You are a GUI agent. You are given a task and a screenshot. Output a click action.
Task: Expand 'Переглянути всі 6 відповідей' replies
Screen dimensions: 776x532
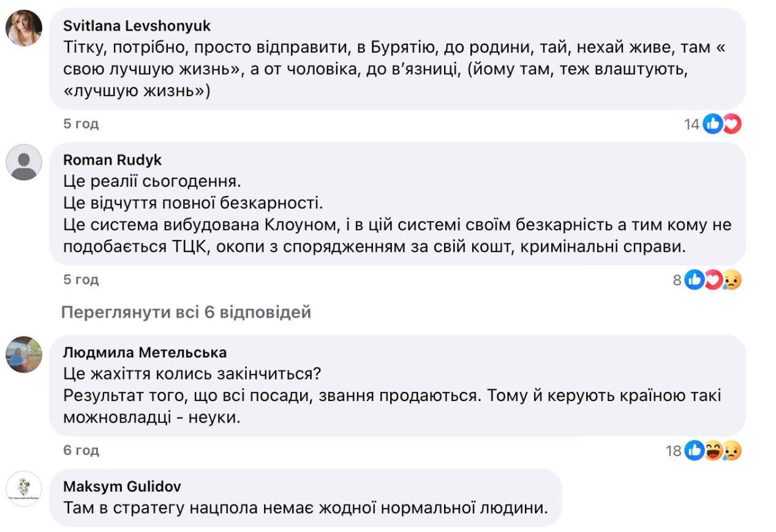[x=186, y=312]
